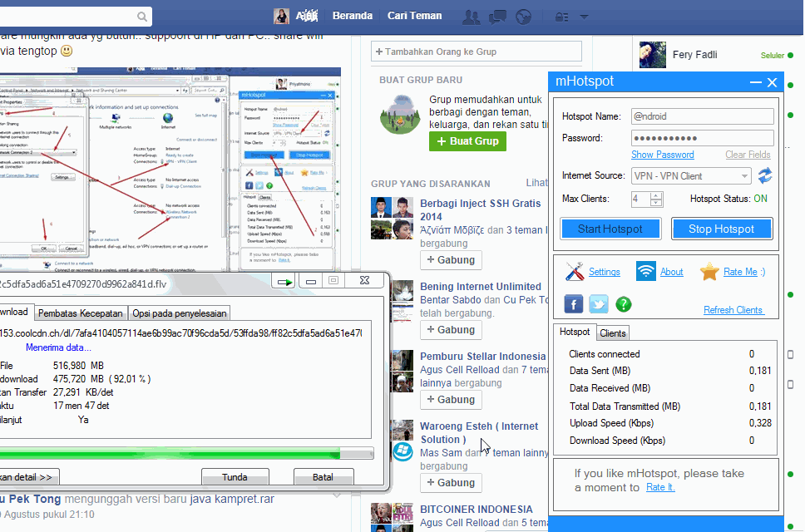This screenshot has width=805, height=532.
Task: Click the Hotspot Name input field
Action: (703, 116)
